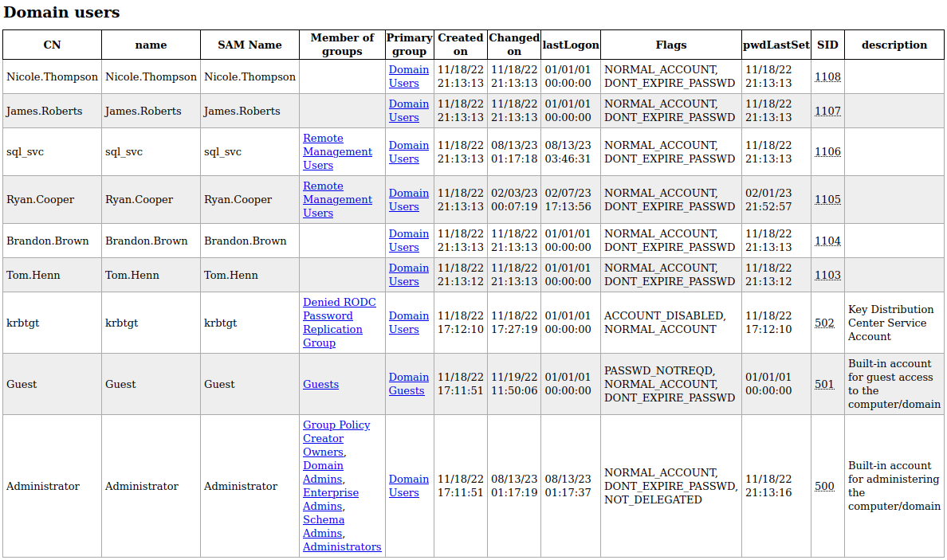Image resolution: width=947 pixels, height=560 pixels.
Task: Click Administrator NOT_DELEGATED flags cell
Action: 671,486
